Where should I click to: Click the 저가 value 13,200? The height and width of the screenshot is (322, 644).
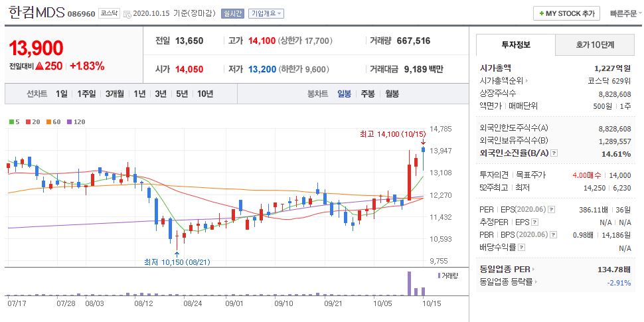click(x=262, y=69)
